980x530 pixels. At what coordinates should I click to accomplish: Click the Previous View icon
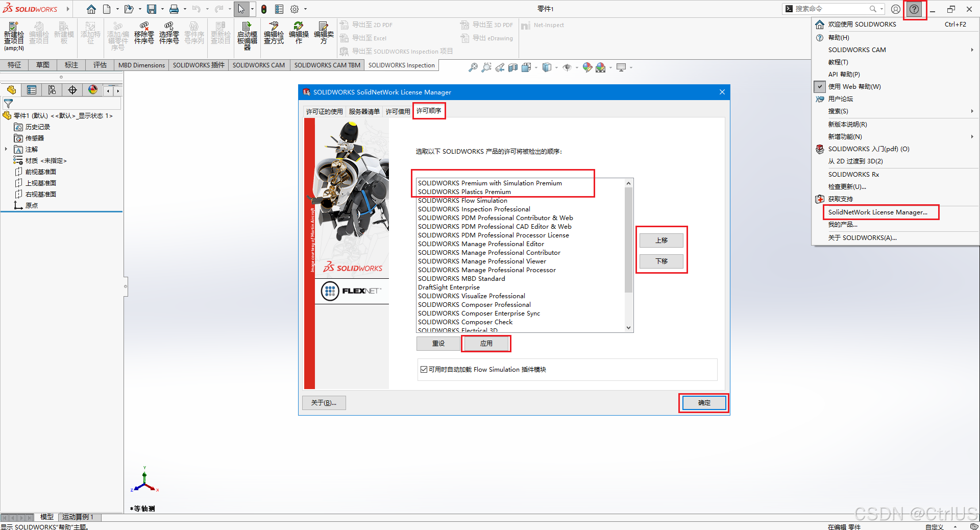(x=500, y=67)
